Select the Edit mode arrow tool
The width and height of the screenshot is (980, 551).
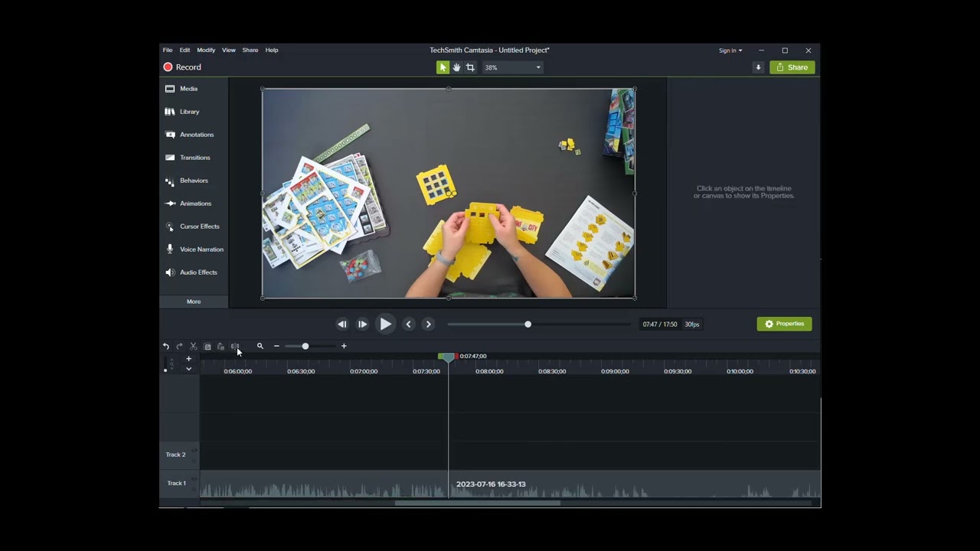pos(443,67)
